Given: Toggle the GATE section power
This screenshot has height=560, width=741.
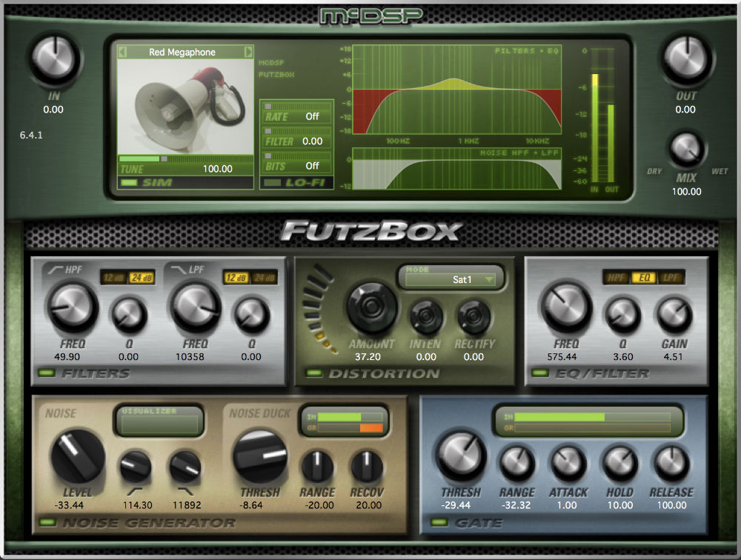Looking at the screenshot, I should (x=439, y=522).
